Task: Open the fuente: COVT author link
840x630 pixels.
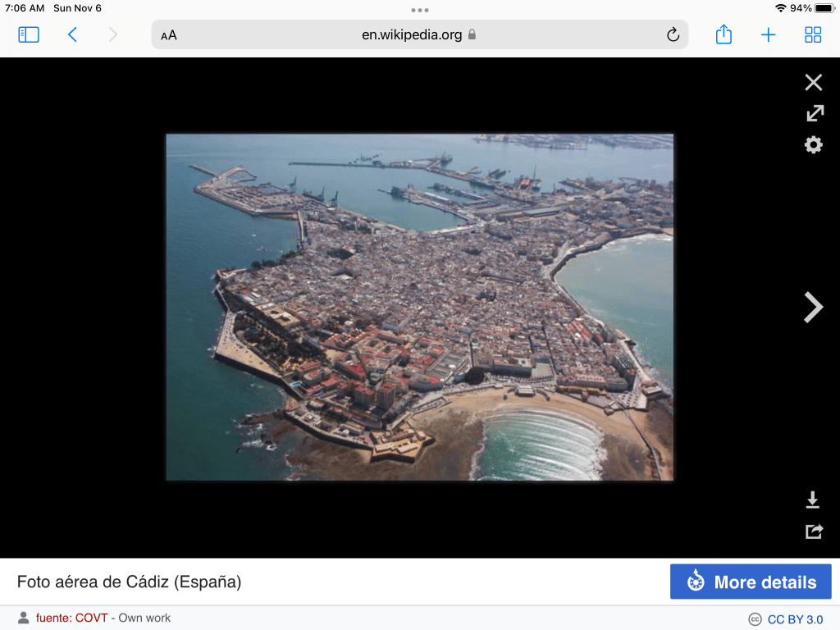Action: pyautogui.click(x=71, y=618)
